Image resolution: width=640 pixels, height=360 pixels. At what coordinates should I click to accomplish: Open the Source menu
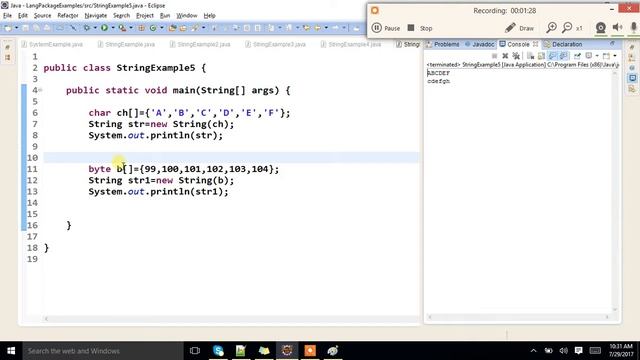point(42,16)
